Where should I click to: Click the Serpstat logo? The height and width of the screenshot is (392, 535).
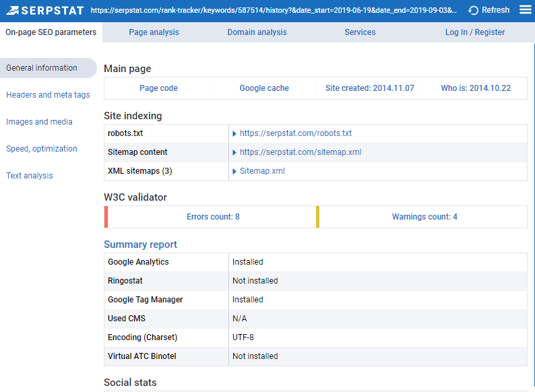(x=44, y=11)
